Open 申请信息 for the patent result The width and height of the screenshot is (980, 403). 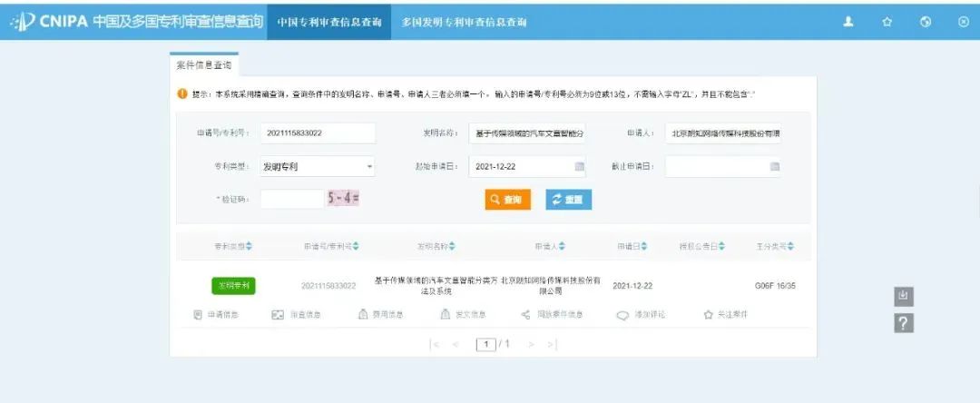coord(217,315)
